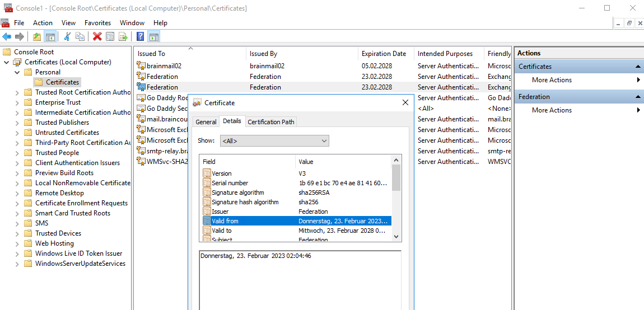Click the Trusted Publishers folder icon
The width and height of the screenshot is (644, 310).
28,123
